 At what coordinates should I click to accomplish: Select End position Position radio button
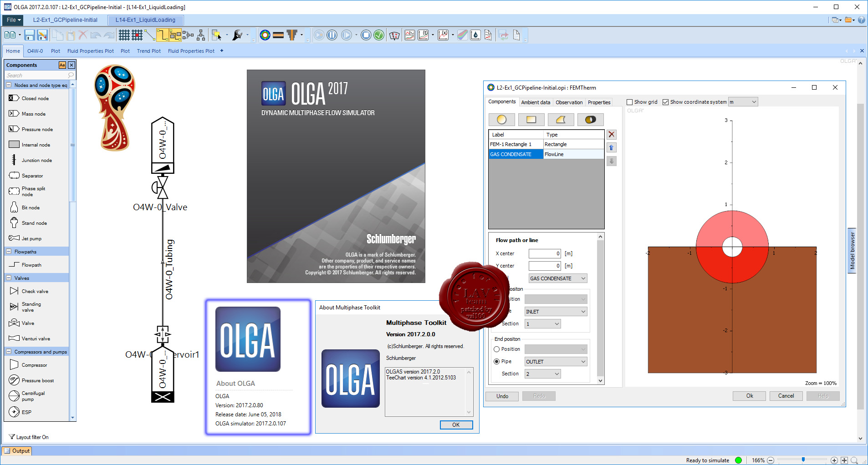pos(497,349)
